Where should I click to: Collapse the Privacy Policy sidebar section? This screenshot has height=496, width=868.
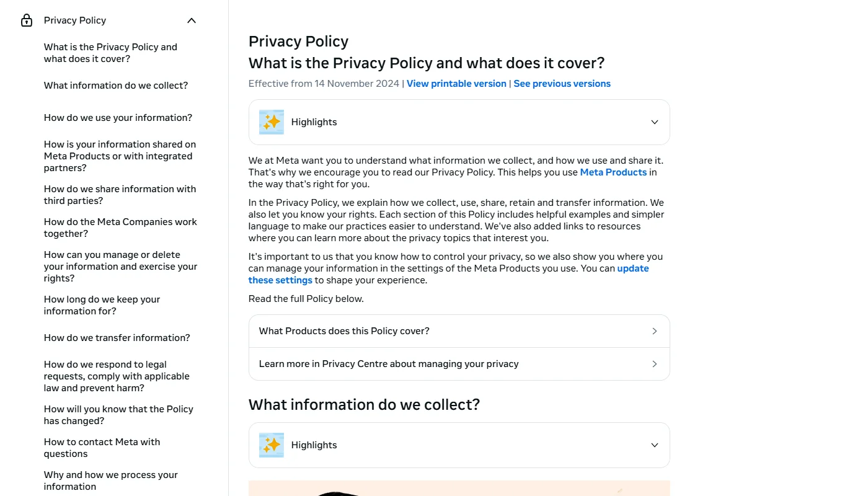click(191, 20)
